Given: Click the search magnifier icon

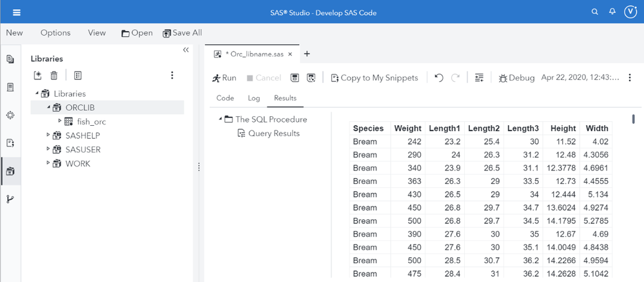Looking at the screenshot, I should pos(595,12).
